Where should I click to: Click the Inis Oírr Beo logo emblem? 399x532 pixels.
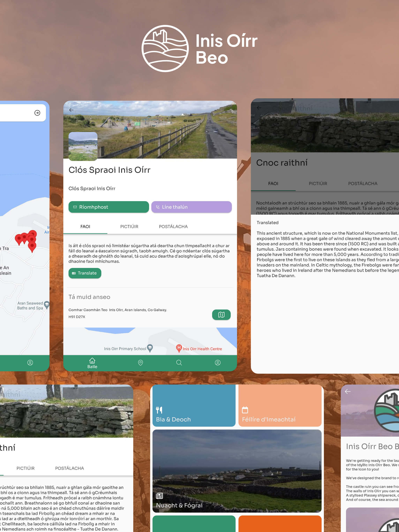[x=165, y=48]
